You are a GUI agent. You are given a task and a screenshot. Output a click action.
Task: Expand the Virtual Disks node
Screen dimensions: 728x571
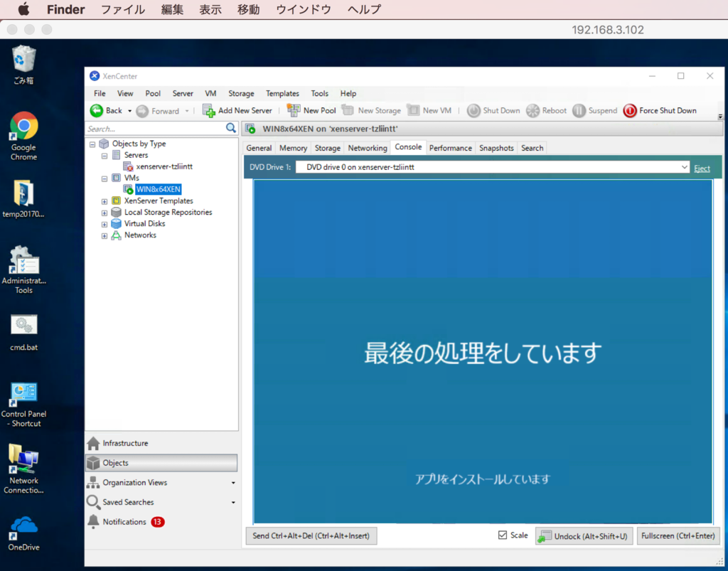tap(105, 224)
